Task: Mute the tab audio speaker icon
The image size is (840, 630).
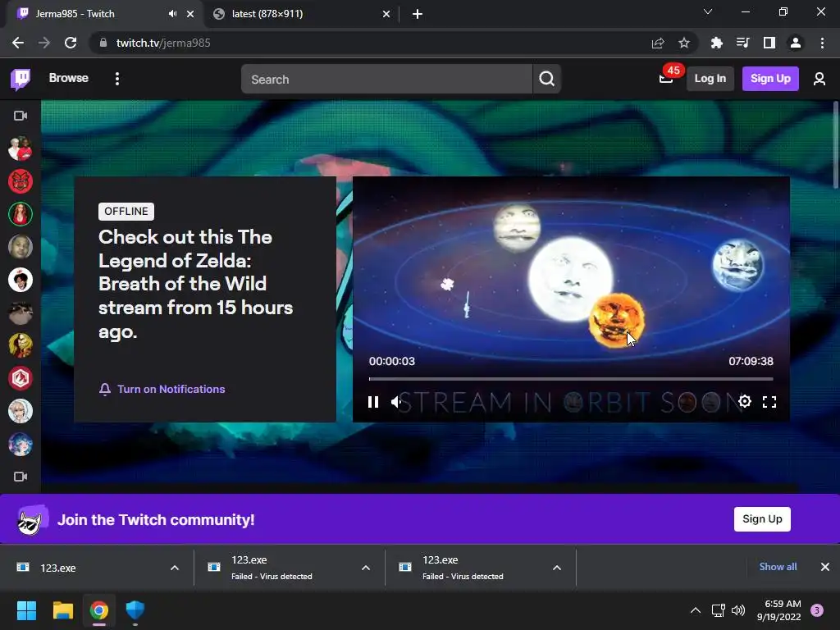Action: 172,14
